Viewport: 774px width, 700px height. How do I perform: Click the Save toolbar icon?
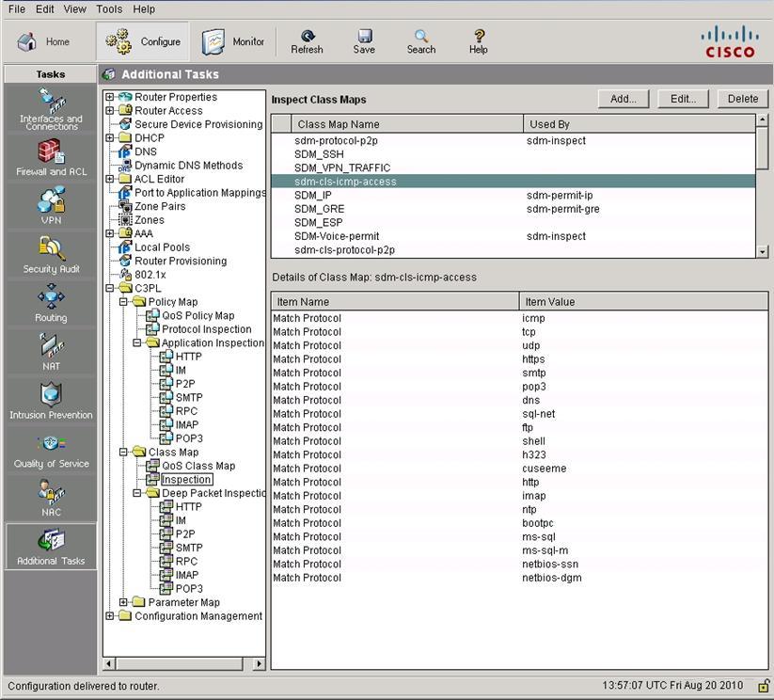(x=364, y=42)
